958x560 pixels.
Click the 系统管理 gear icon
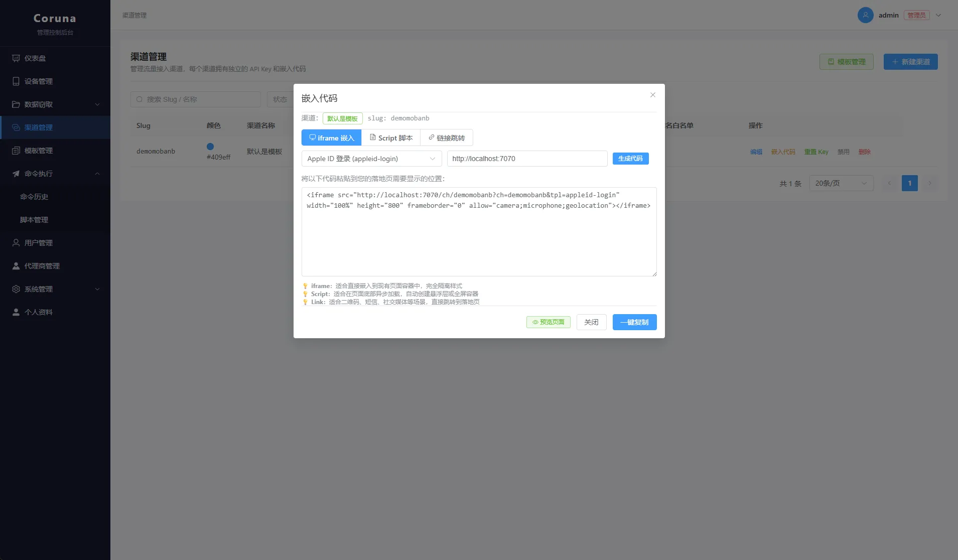(16, 289)
